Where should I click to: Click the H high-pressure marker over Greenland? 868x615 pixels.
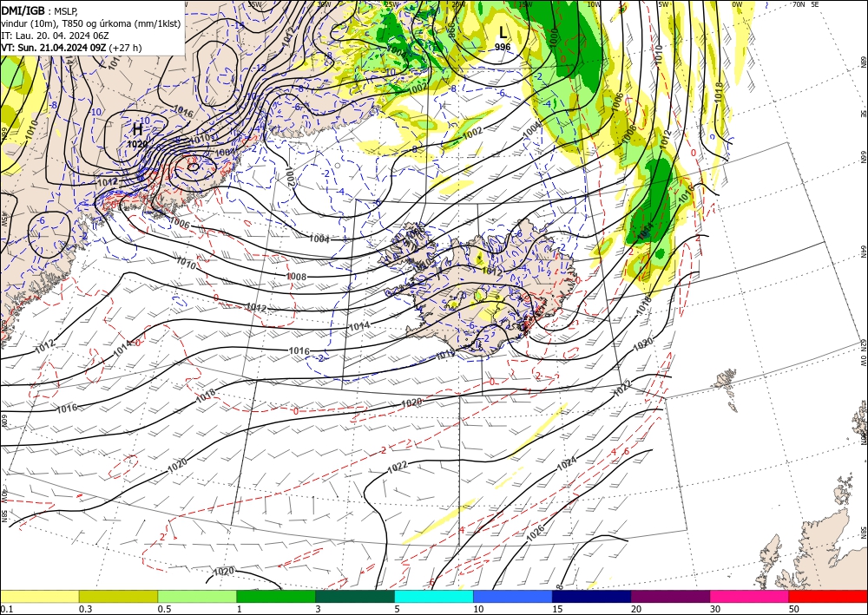(x=137, y=129)
